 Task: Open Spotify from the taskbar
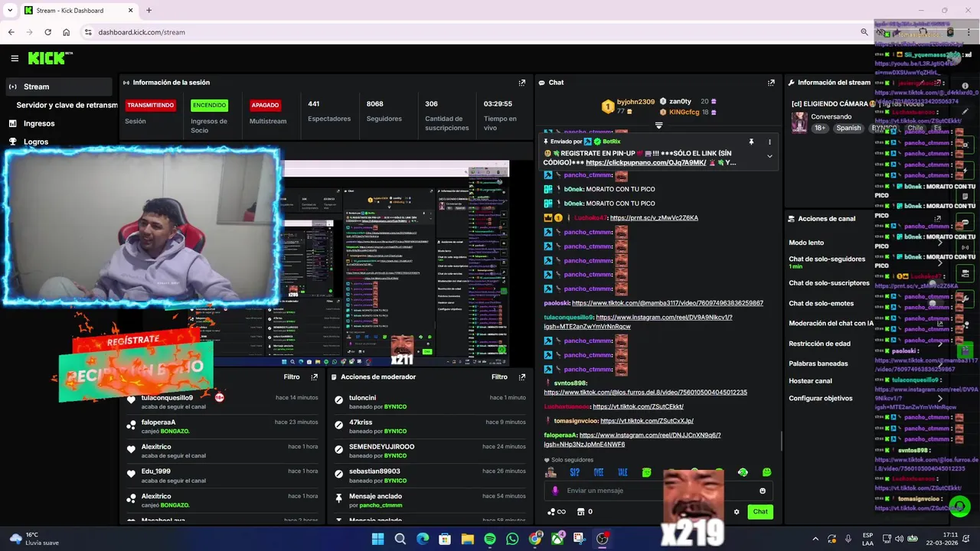[x=490, y=539]
